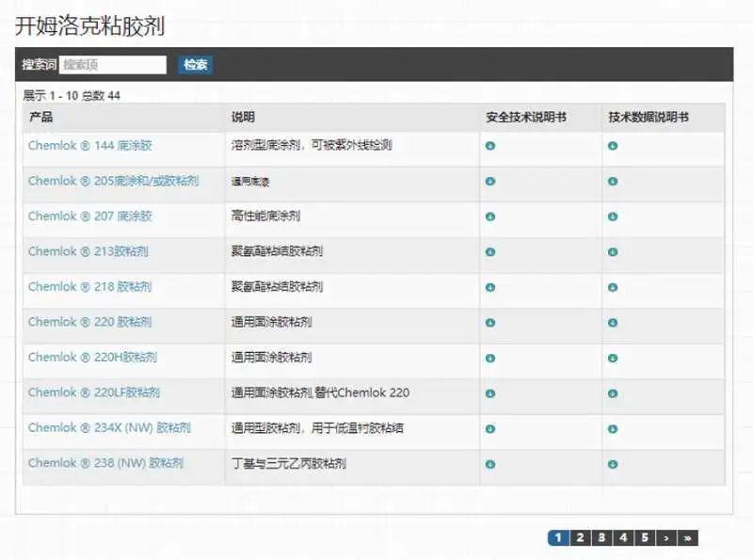
Task: Download safety data sheet for Chemlok 205
Action: pos(489,181)
